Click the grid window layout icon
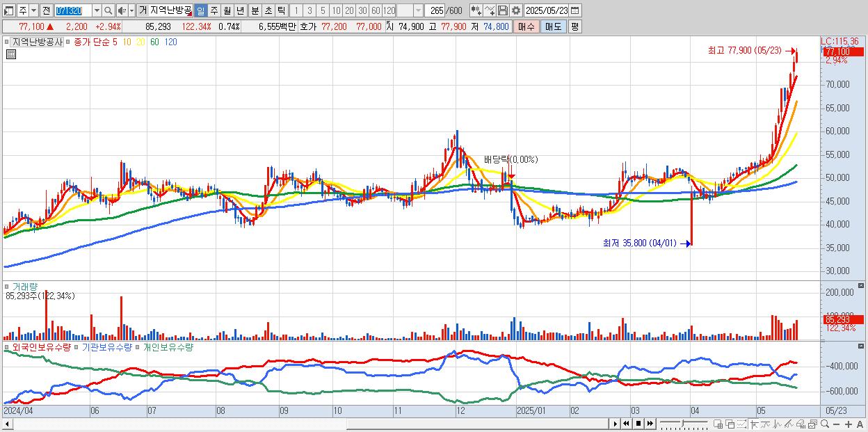 718,424
